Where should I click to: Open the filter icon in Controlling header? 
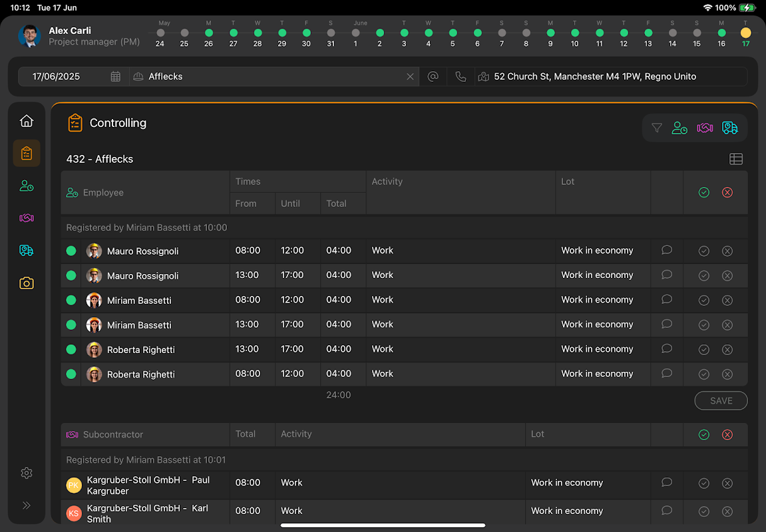coord(656,128)
